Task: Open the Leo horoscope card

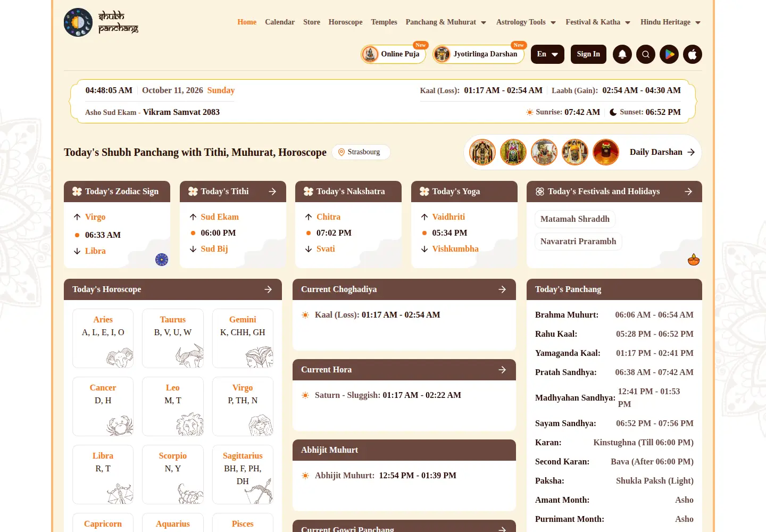Action: click(173, 406)
